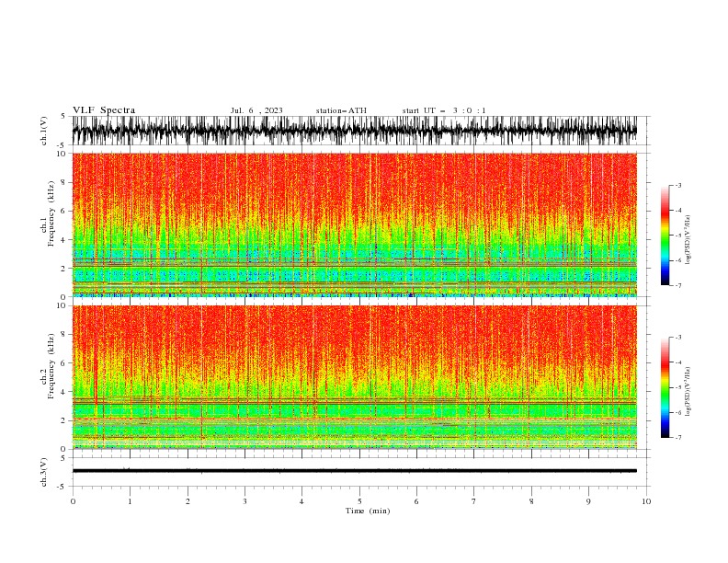Click time axis tick label "6"
Image resolution: width=728 pixels, height=563 pixels.
click(416, 501)
